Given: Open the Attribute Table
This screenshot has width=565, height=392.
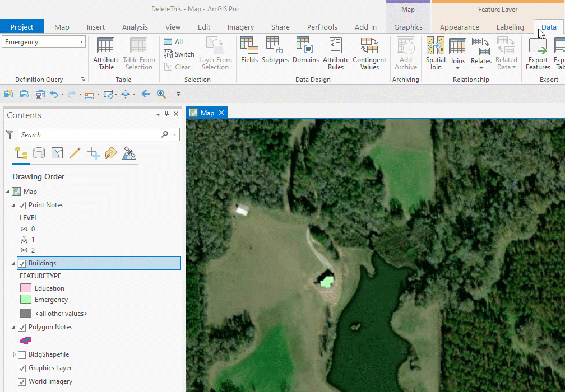Looking at the screenshot, I should [106, 53].
